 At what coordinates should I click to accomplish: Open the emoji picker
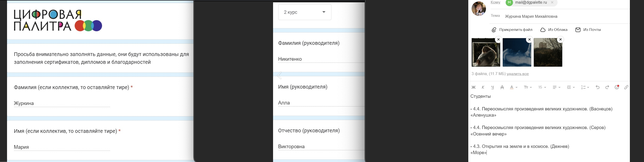(x=617, y=87)
